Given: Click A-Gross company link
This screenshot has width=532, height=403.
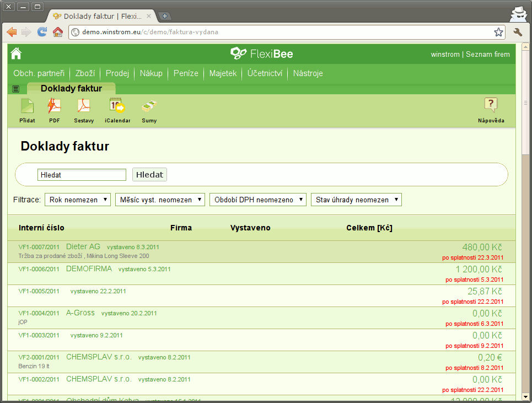Looking at the screenshot, I should coord(80,313).
